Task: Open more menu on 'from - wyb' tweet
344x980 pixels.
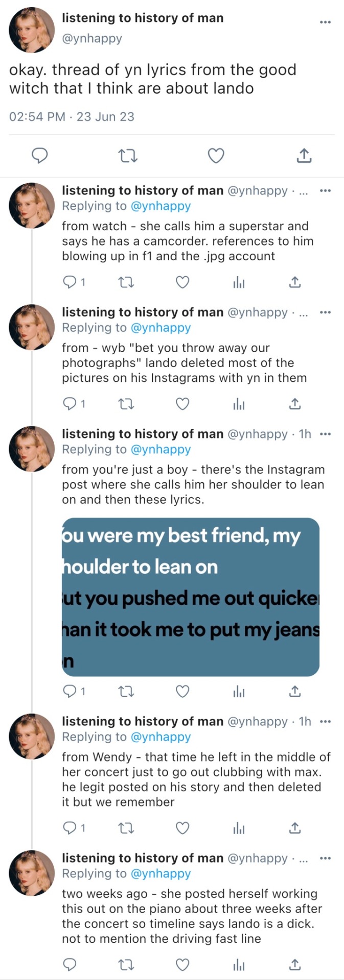Action: (325, 312)
